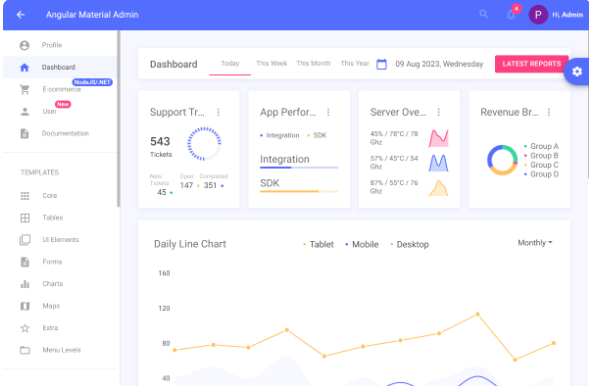This screenshot has width=589, height=386.
Task: Open the Support Tr... card options menu
Action: 218,112
